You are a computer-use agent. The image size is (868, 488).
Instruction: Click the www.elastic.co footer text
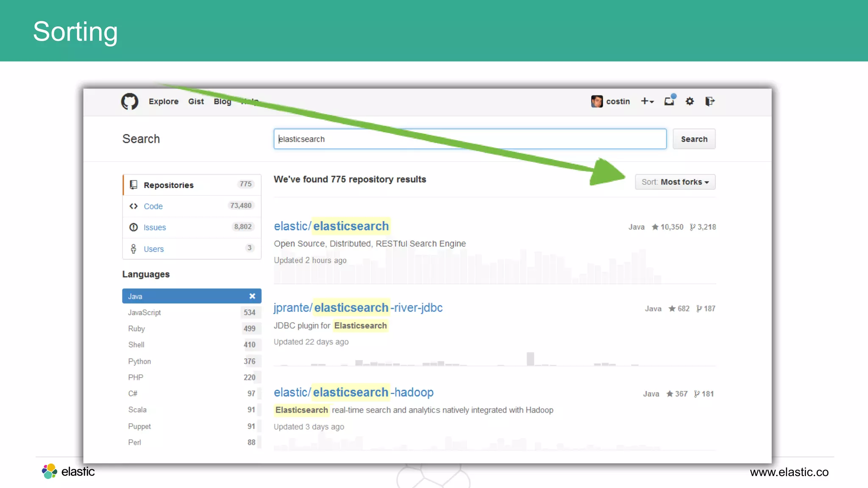[x=789, y=472]
